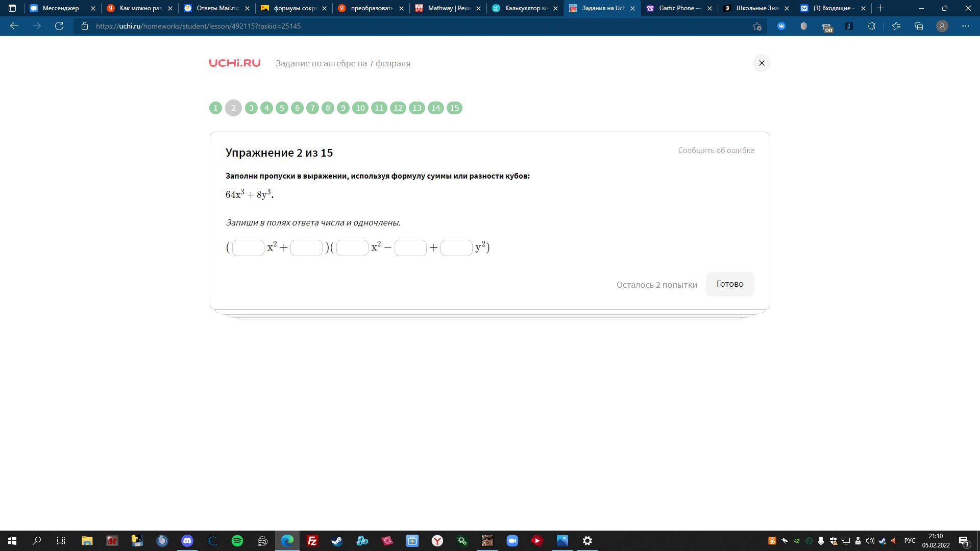
Task: Open the Collections icon in toolbar
Action: coord(919,26)
